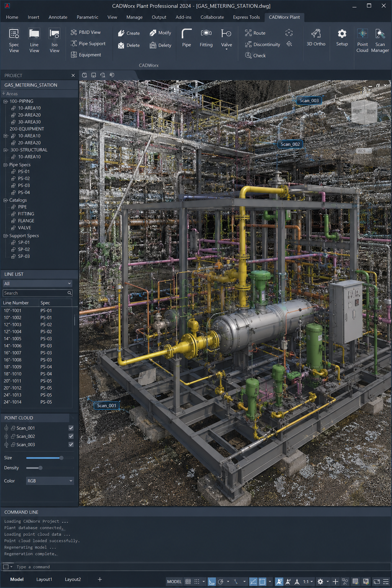Screen dimensions: 392x588
Task: Uncheck Scan_003 point cloud visibility
Action: click(x=71, y=444)
